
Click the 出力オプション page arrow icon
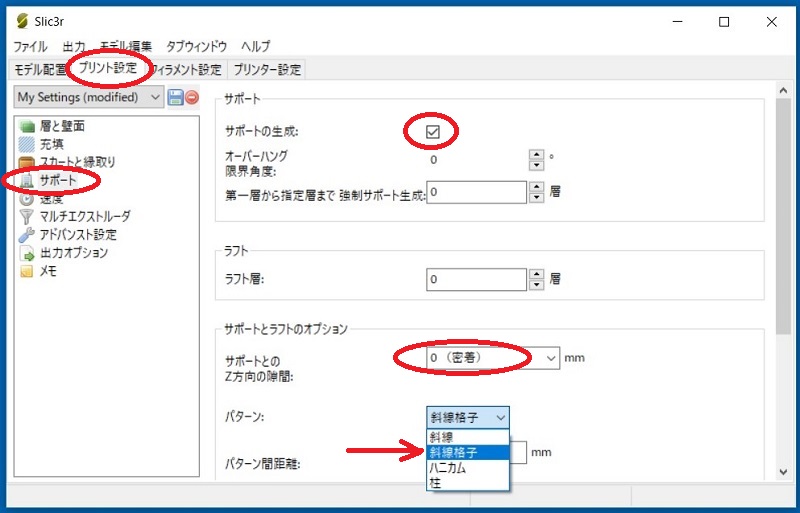tap(27, 253)
